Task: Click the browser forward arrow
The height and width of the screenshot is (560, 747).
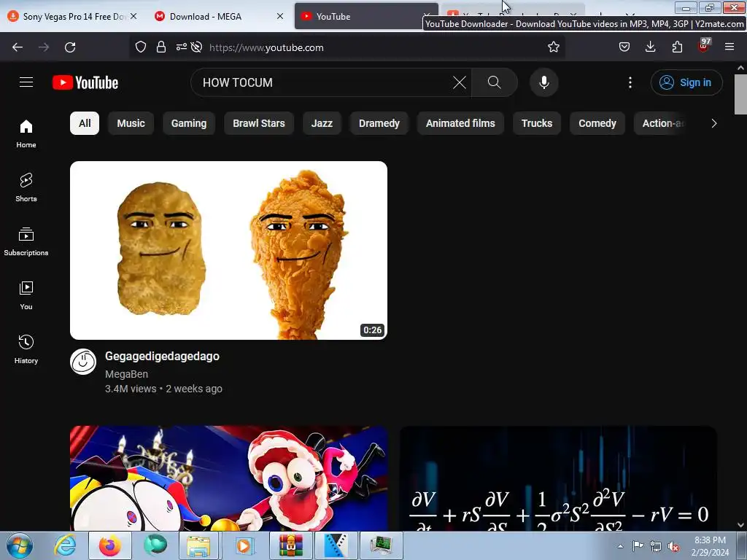Action: [x=44, y=47]
